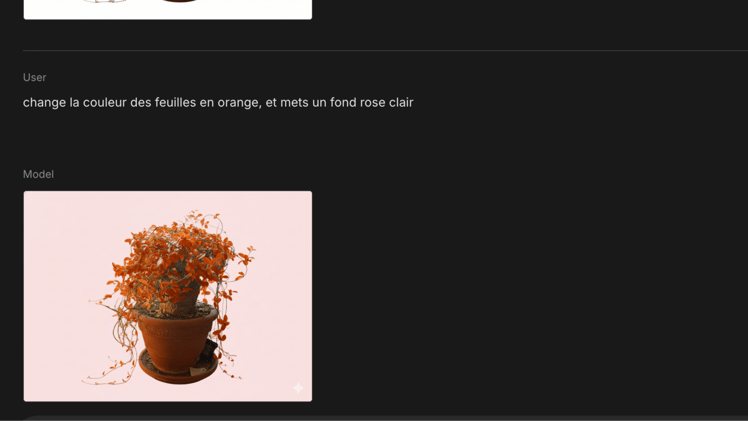Click the "User" role label

[34, 77]
